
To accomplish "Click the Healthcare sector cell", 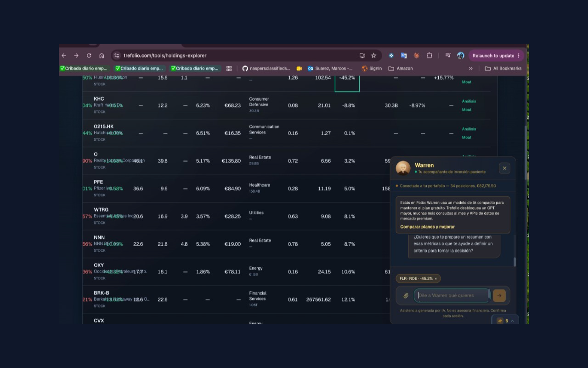I will (260, 185).
